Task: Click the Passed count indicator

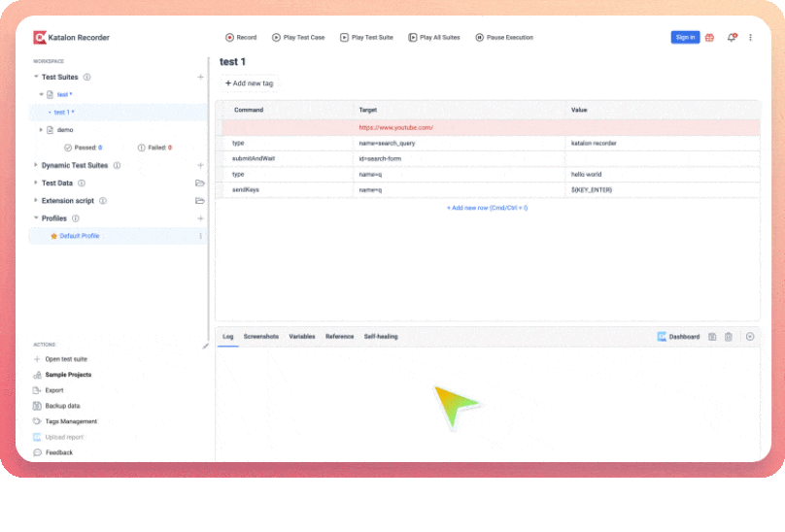Action: coord(84,148)
